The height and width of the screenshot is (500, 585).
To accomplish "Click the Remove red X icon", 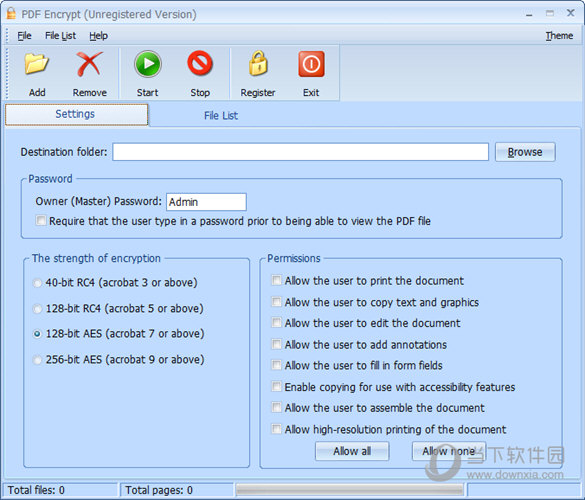I will [x=90, y=64].
